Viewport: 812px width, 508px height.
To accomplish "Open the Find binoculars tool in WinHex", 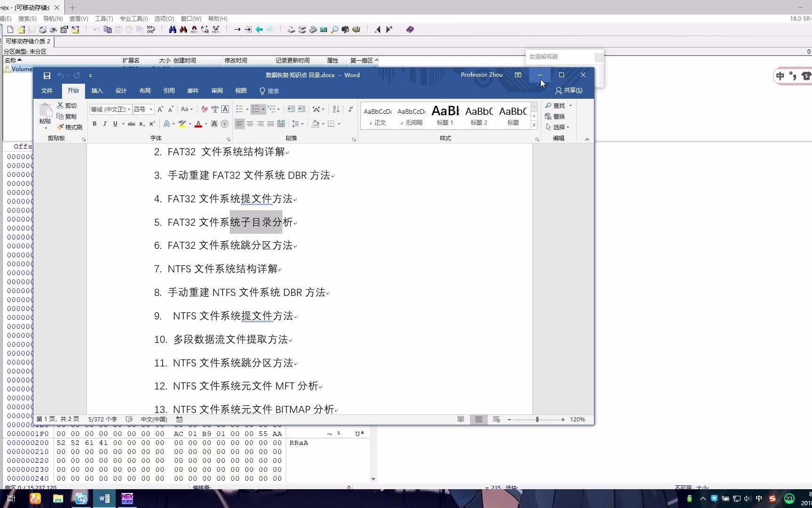I will pyautogui.click(x=172, y=29).
